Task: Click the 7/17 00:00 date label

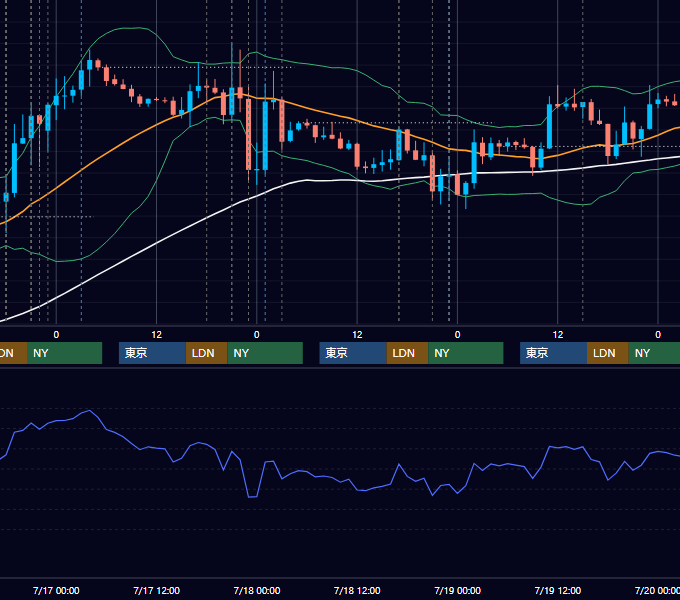Action: point(56,590)
